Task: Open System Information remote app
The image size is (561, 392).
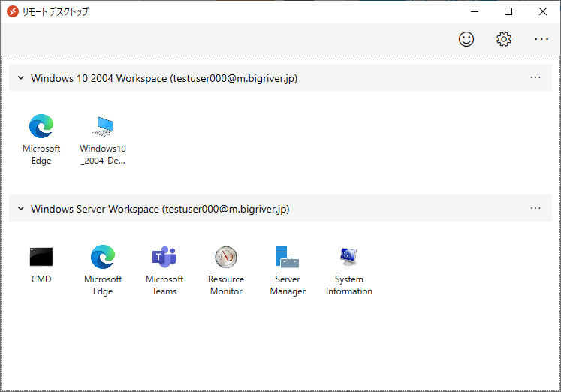Action: point(348,270)
